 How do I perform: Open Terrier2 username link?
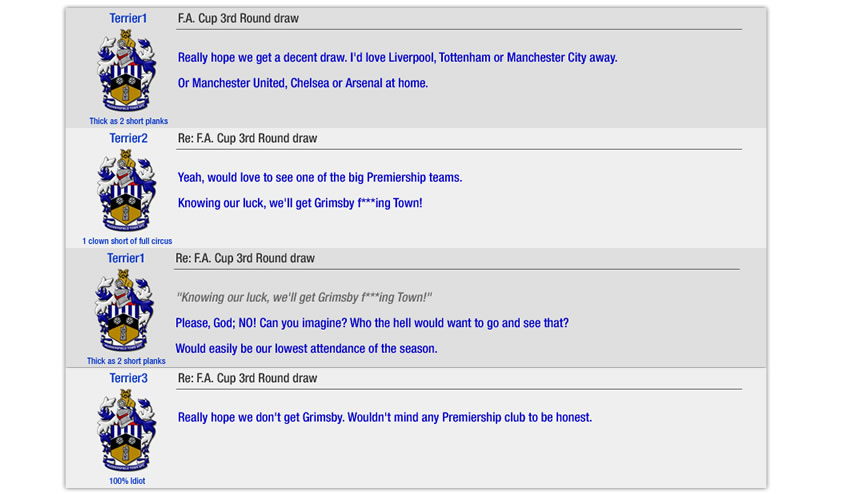(128, 138)
